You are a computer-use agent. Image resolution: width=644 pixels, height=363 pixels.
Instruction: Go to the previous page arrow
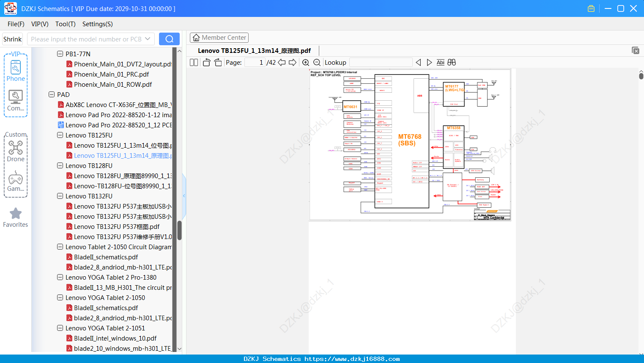pyautogui.click(x=282, y=63)
